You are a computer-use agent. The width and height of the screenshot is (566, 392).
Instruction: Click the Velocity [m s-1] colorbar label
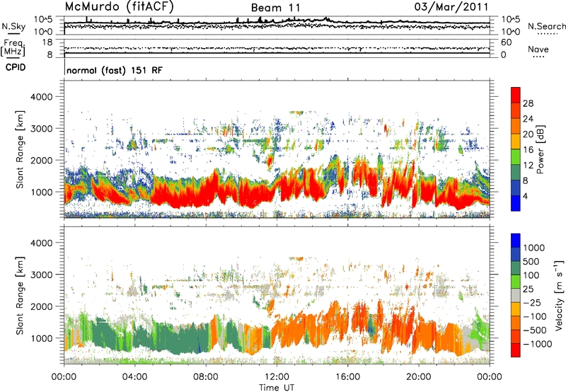(558, 295)
